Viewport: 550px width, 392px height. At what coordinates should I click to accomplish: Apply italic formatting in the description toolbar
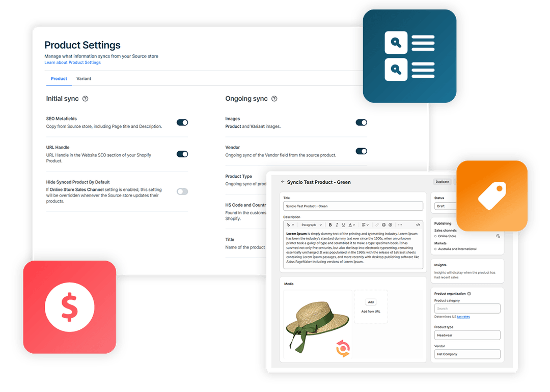[337, 225]
